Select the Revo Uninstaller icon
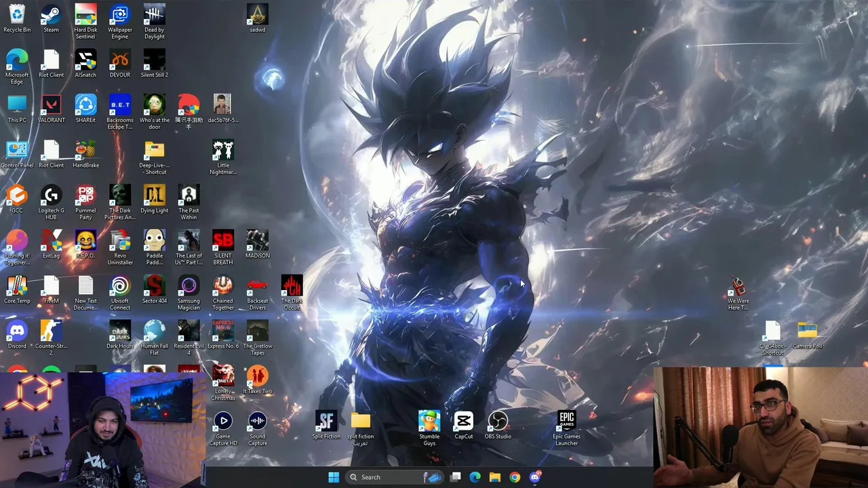Screen dimensions: 868x488 pyautogui.click(x=120, y=248)
